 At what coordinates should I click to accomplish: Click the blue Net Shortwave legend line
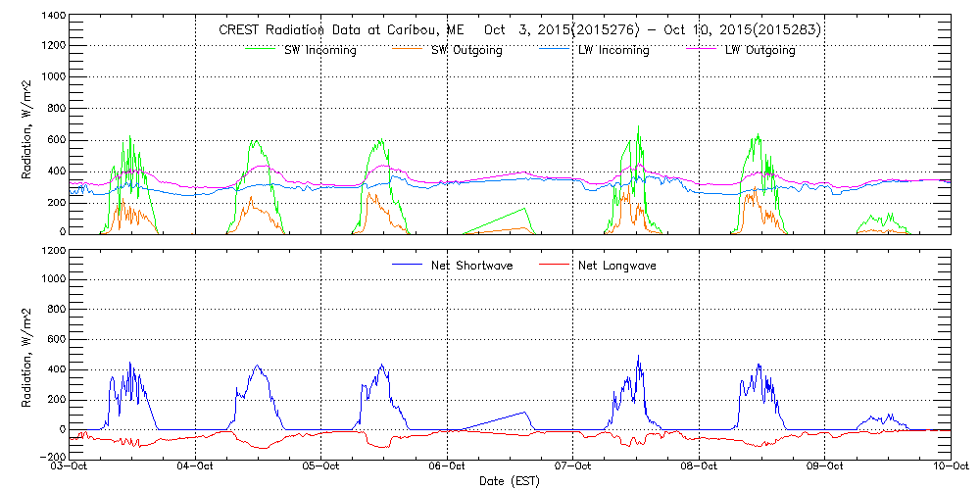click(404, 266)
